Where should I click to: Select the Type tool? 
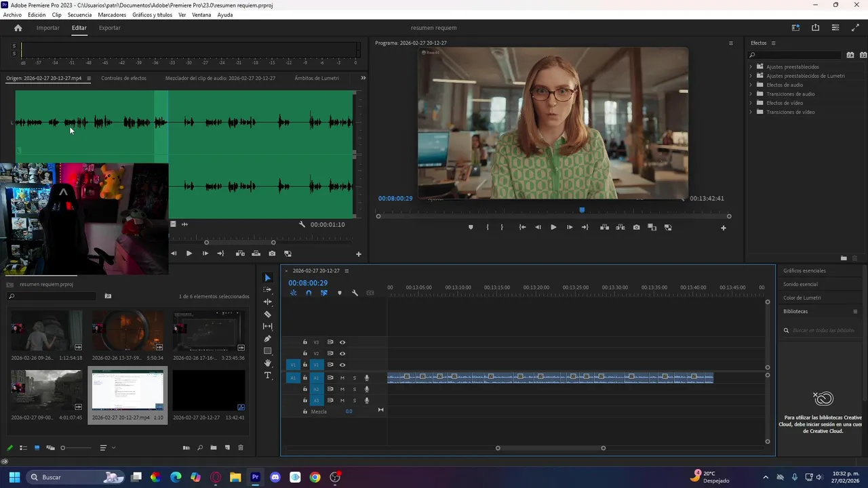267,375
